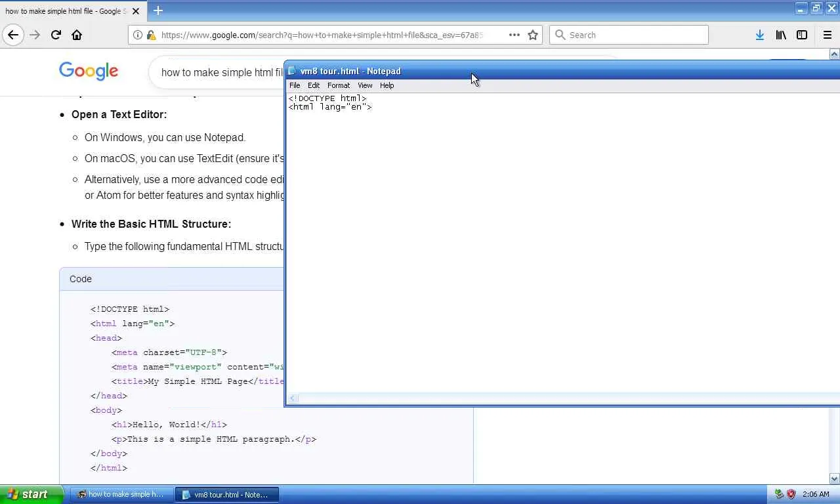The height and width of the screenshot is (504, 840).
Task: Open the Notepad Help menu
Action: [387, 85]
